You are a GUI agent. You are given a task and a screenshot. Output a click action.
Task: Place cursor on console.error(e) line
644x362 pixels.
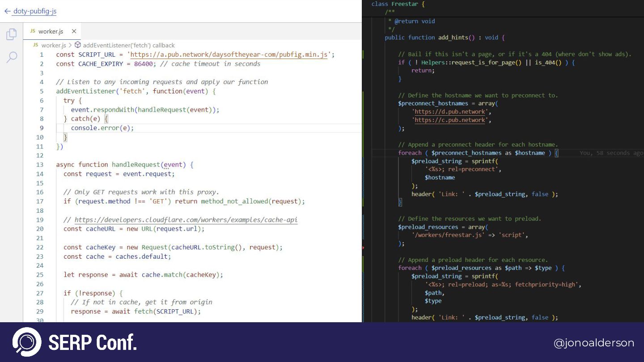point(102,128)
